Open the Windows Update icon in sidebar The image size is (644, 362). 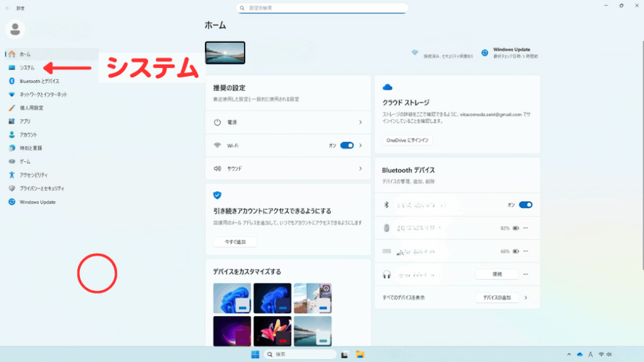pos(12,202)
